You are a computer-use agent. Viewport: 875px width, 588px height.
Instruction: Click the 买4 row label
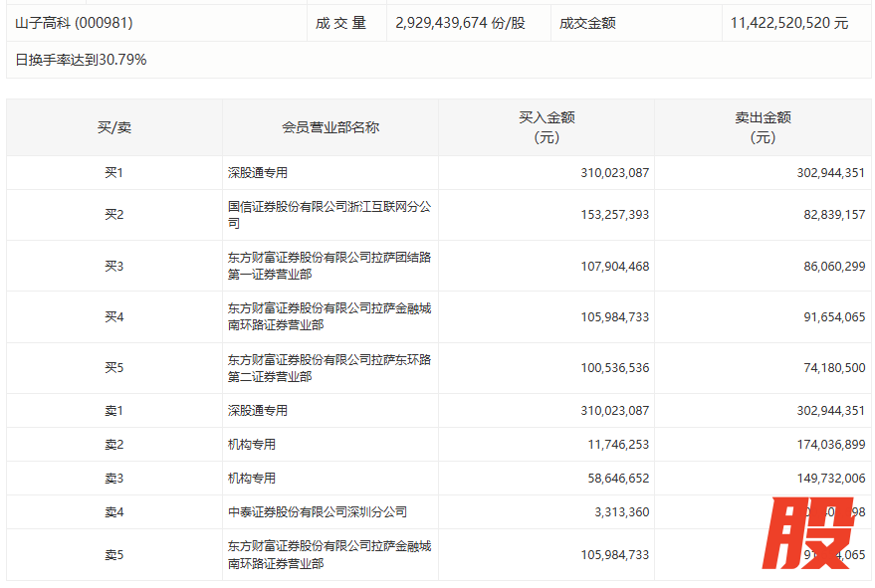pos(113,317)
